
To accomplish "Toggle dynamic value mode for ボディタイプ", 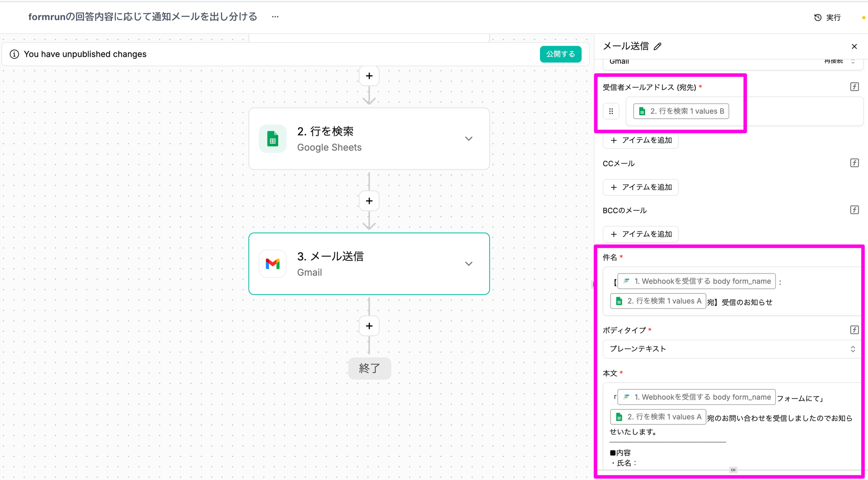I will (x=854, y=330).
